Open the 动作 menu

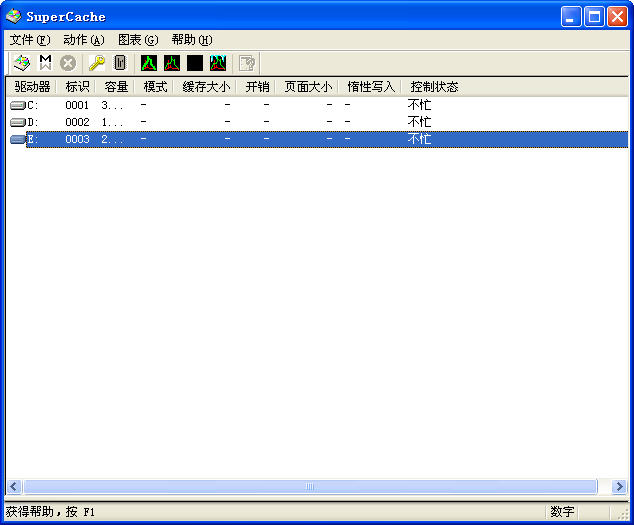(83, 40)
